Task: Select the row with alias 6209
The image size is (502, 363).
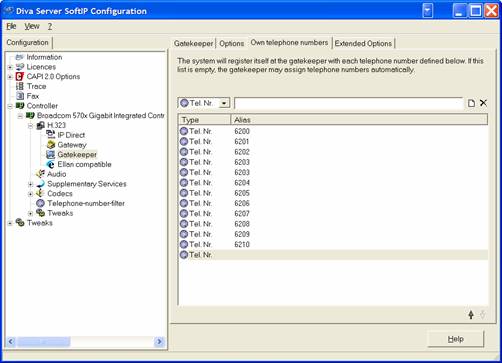Action: coord(333,234)
